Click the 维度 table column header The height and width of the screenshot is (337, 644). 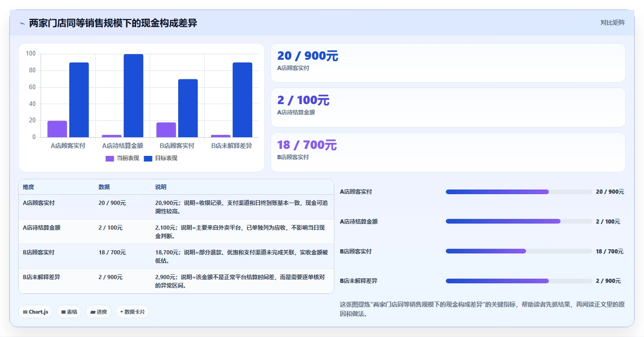(x=28, y=187)
